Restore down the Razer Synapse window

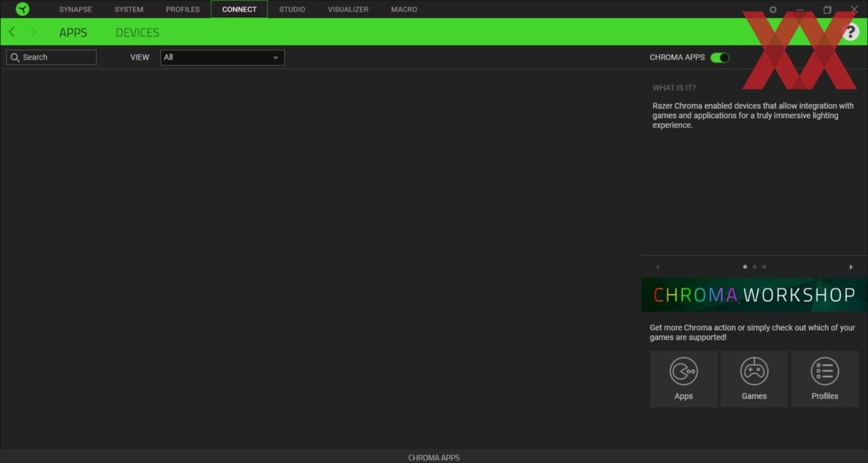point(827,10)
